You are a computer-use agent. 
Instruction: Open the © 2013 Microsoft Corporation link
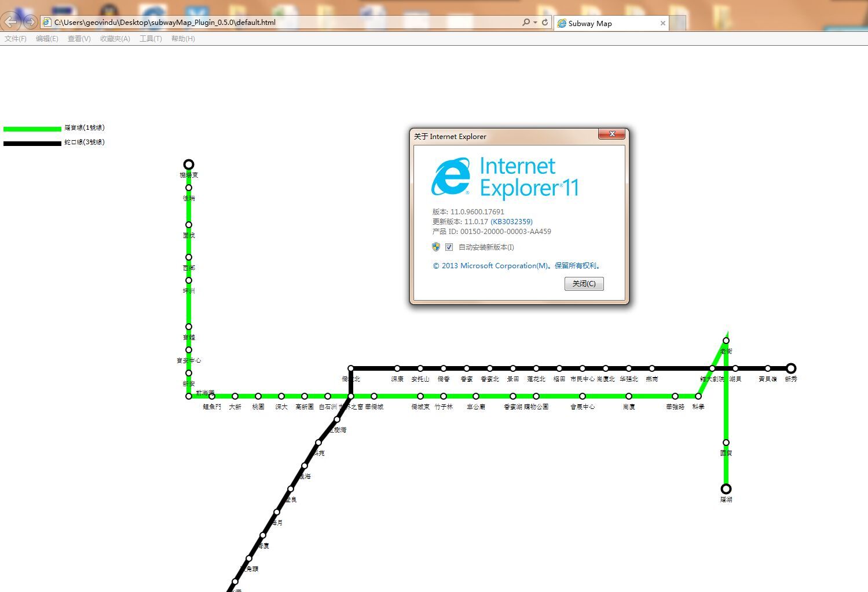(518, 266)
